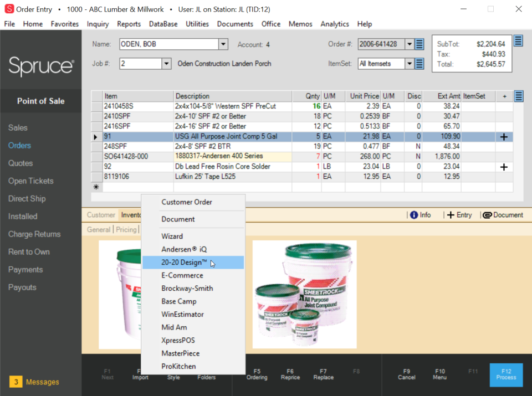Open the grid menu icon above the item list
Viewport: 532px width, 396px height.
pos(519,96)
